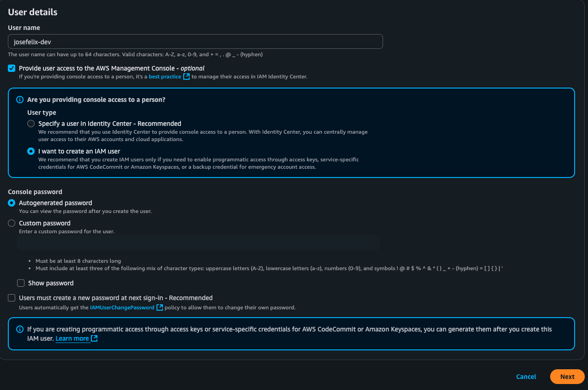The width and height of the screenshot is (588, 390).
Task: Open the IAMUserChangePassword policy link
Action: tap(122, 307)
